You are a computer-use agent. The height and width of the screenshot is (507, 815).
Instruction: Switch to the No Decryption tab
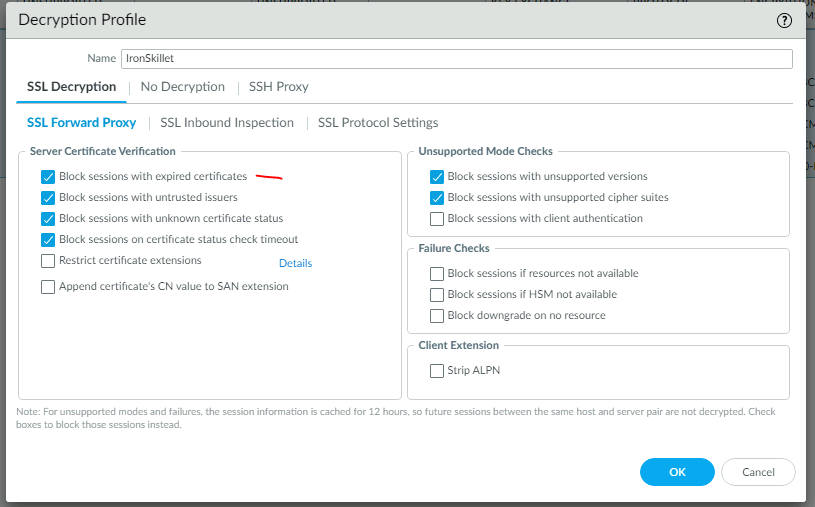[182, 87]
